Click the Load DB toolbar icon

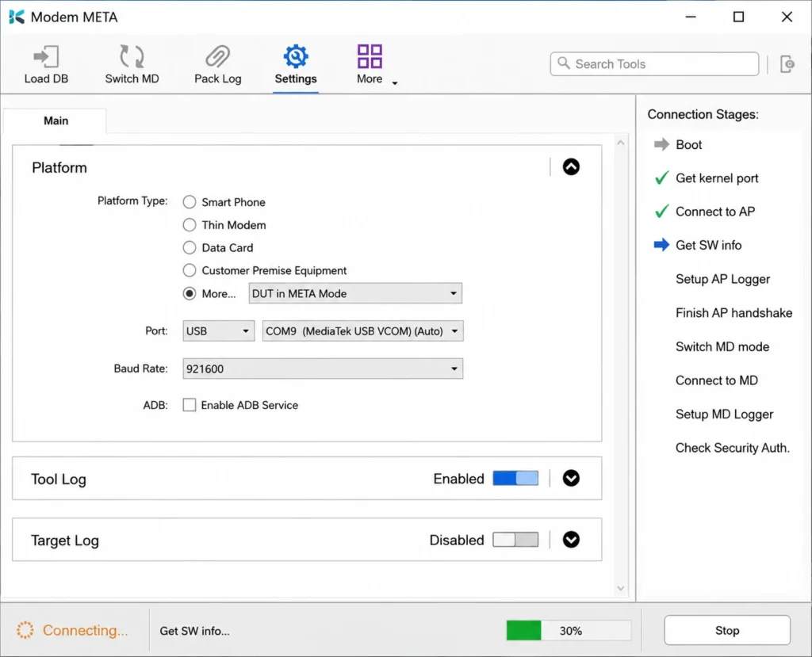[x=46, y=56]
